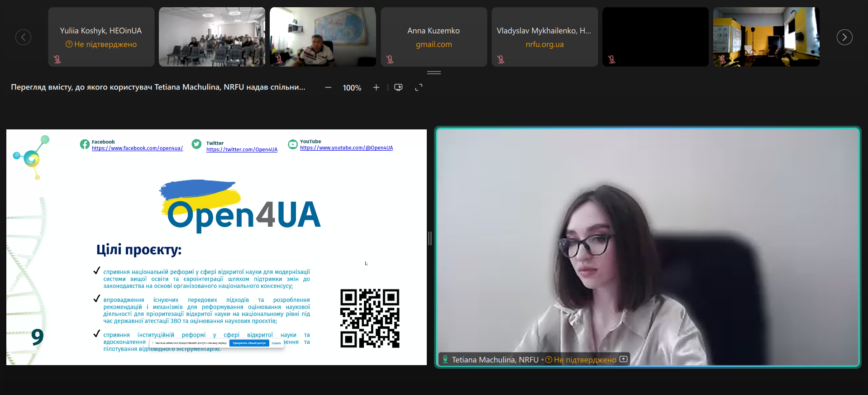868x395 pixels.
Task: Show next participants with the right arrow
Action: (x=844, y=37)
